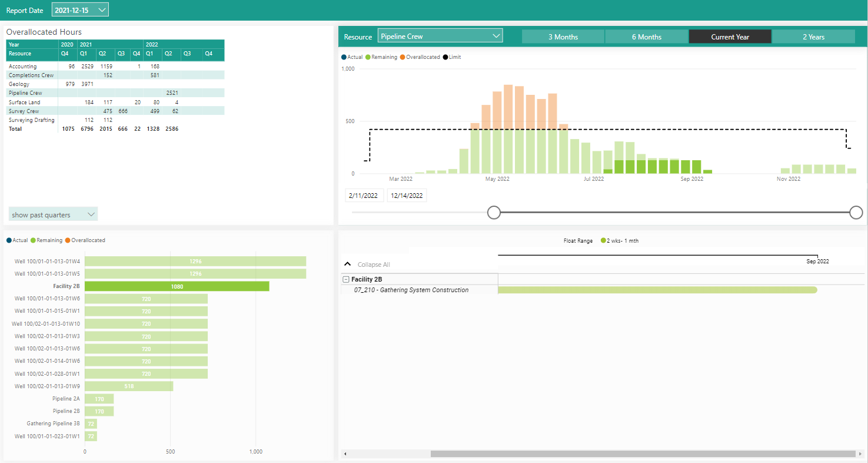The image size is (868, 463).
Task: Click the left date range slider handle
Action: (494, 213)
